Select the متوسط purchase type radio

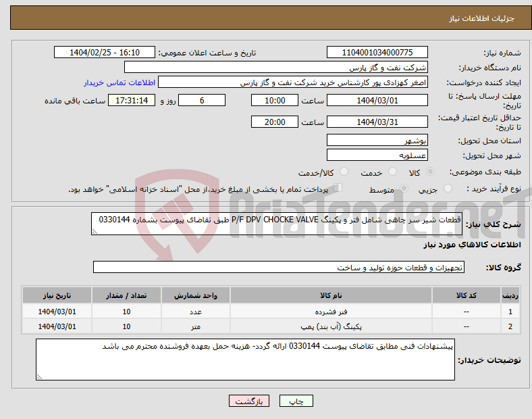pyautogui.click(x=404, y=189)
